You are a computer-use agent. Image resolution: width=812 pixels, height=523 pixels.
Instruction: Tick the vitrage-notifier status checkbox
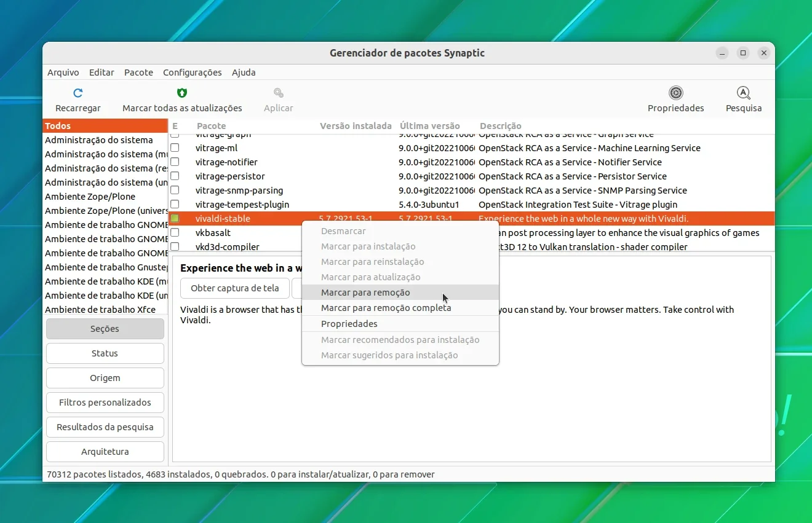175,162
